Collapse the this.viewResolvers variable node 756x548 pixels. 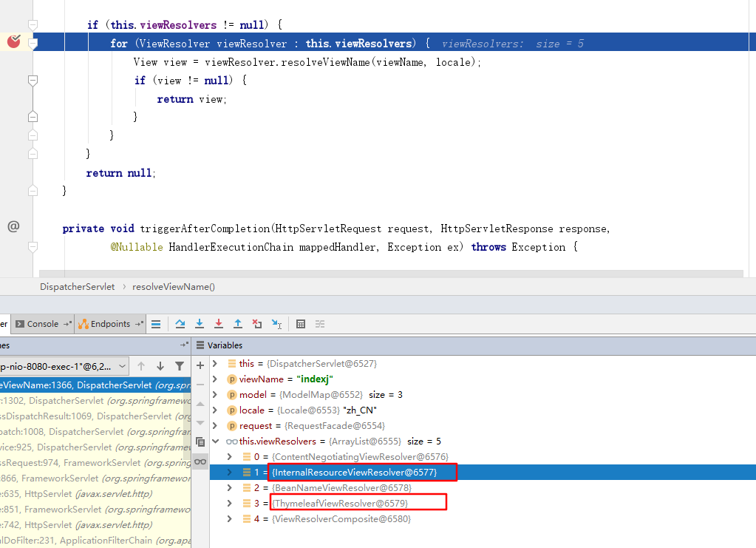(x=216, y=442)
